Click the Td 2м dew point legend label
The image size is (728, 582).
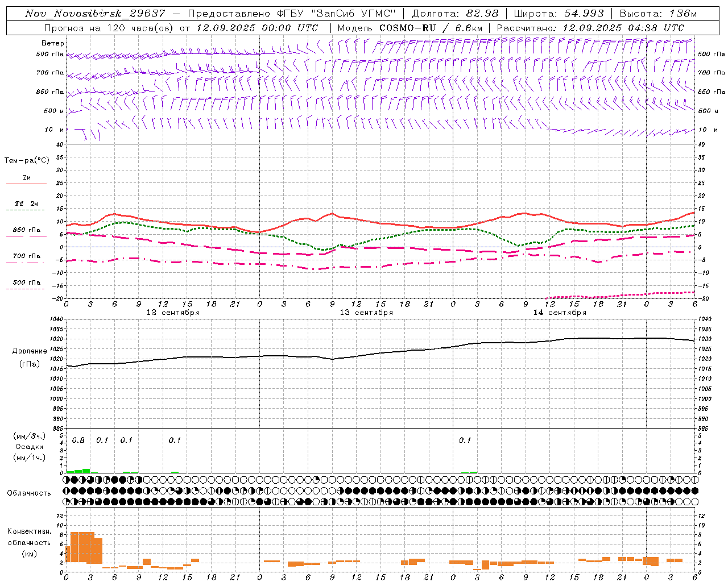[27, 203]
